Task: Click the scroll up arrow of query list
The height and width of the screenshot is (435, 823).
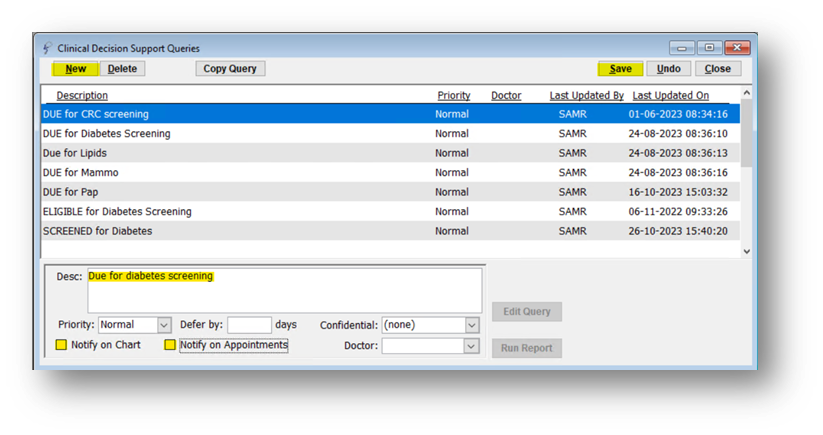Action: (746, 93)
